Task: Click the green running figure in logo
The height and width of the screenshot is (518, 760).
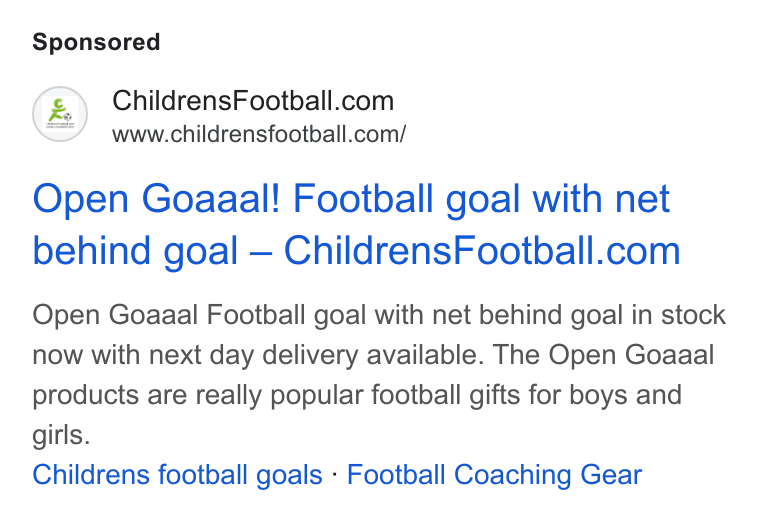Action: click(x=57, y=110)
